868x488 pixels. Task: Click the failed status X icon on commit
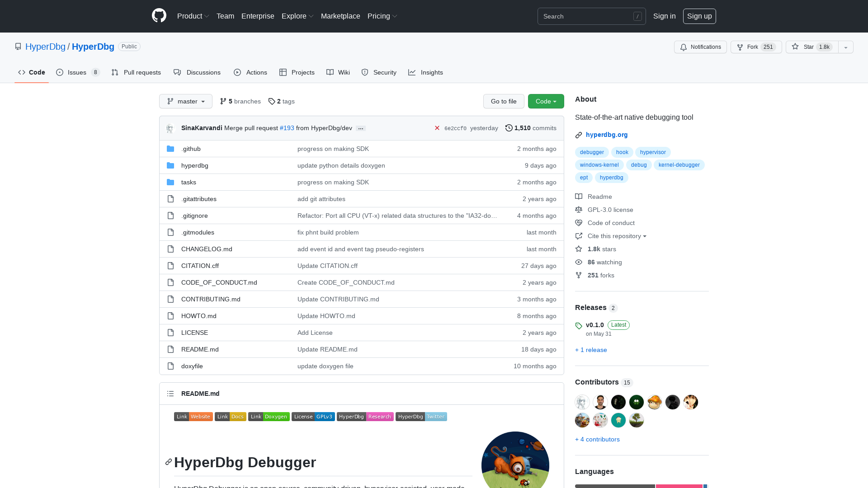pos(437,128)
